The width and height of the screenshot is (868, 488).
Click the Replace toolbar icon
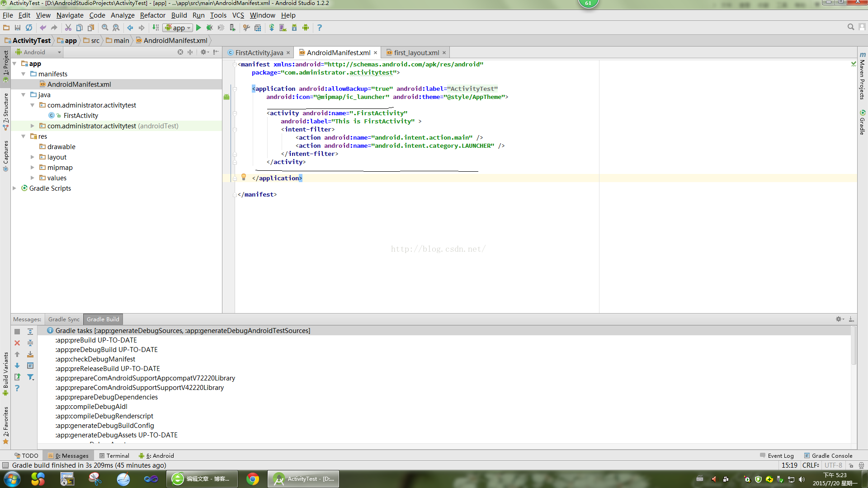point(116,28)
